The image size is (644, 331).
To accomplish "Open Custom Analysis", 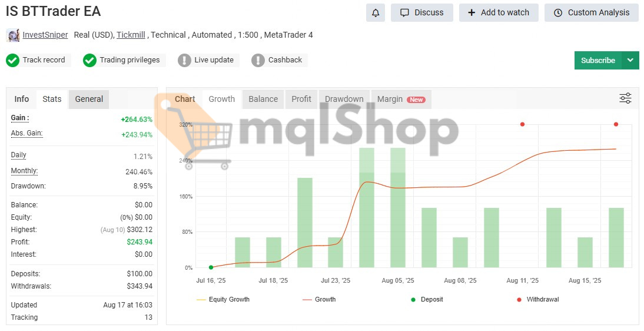I will pyautogui.click(x=592, y=13).
